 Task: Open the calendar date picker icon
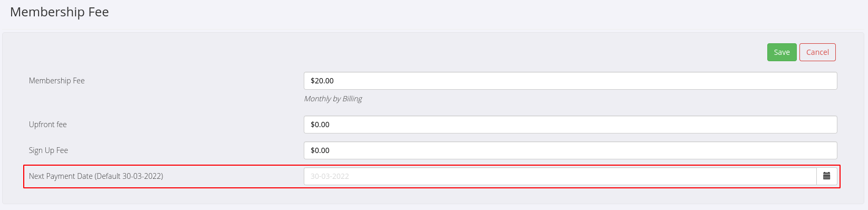[826, 176]
